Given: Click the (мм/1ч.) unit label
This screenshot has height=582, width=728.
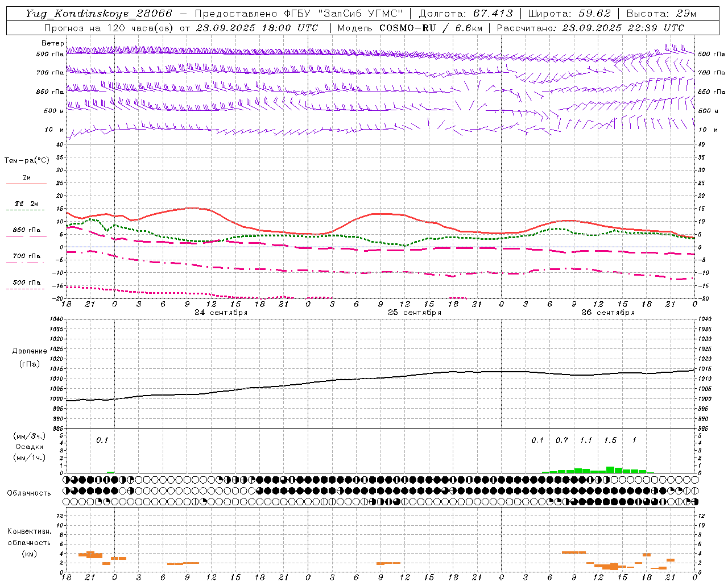Looking at the screenshot, I should coord(30,458).
